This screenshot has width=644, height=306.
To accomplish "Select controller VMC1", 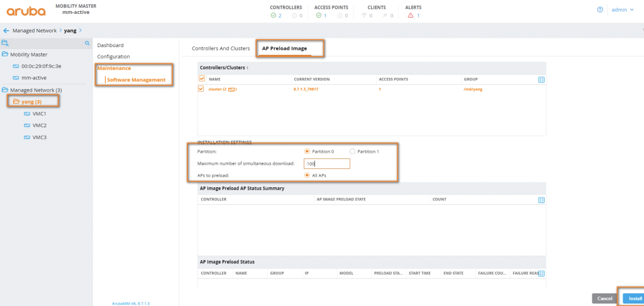I will tap(40, 114).
